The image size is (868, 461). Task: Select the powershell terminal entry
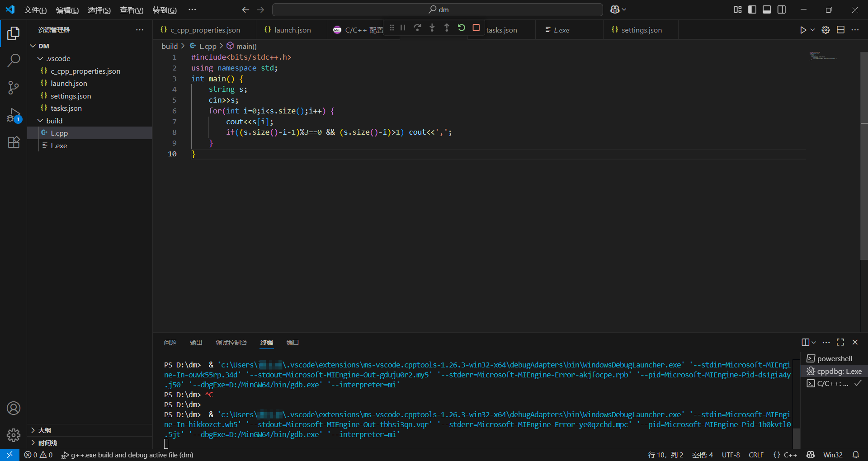(x=834, y=358)
